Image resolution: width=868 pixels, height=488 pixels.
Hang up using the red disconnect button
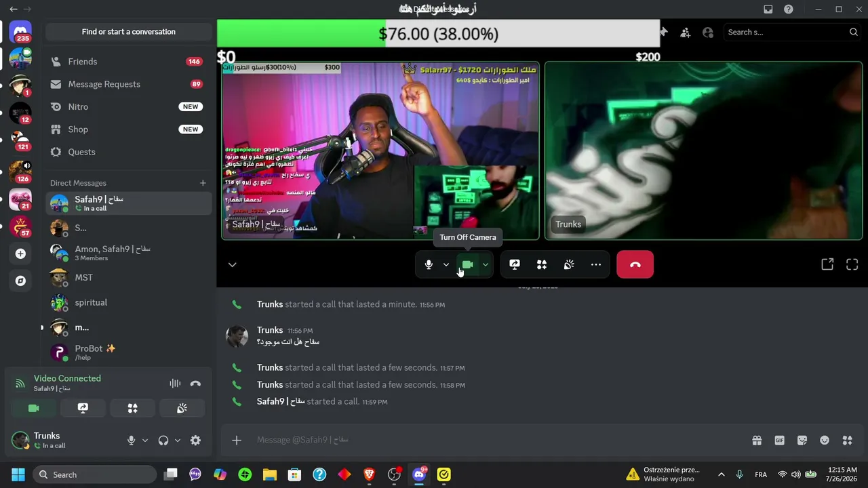pyautogui.click(x=635, y=264)
